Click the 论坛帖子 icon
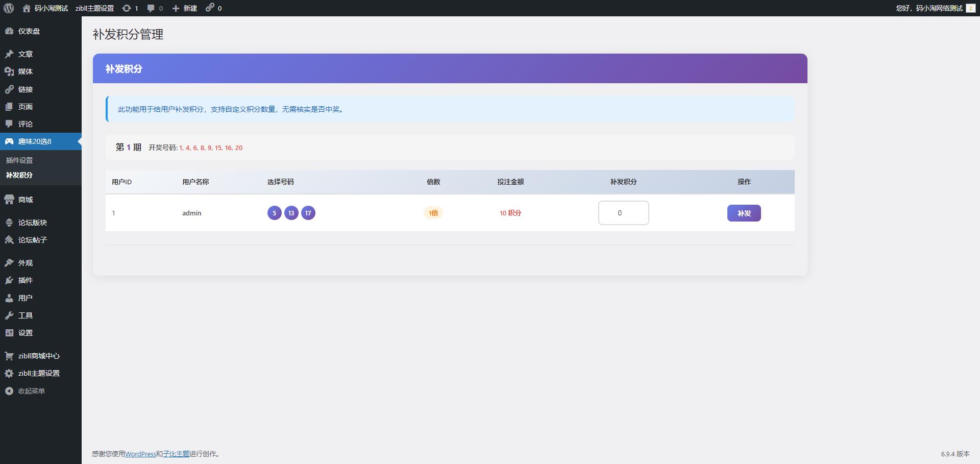This screenshot has width=980, height=464. click(x=9, y=240)
